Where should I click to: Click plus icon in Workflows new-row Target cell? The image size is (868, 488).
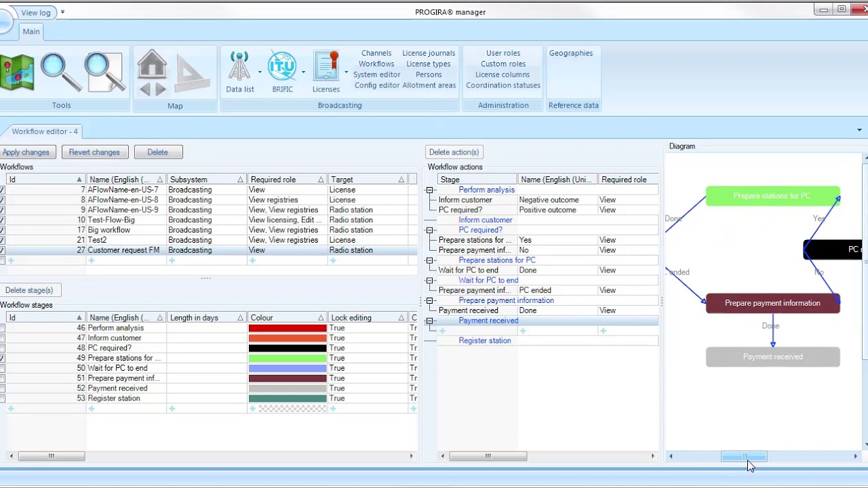[x=333, y=260]
